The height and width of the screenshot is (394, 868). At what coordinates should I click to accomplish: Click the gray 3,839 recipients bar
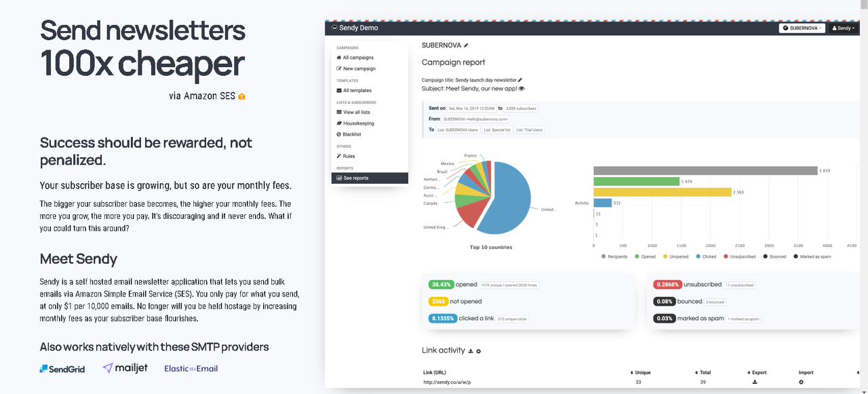click(705, 170)
